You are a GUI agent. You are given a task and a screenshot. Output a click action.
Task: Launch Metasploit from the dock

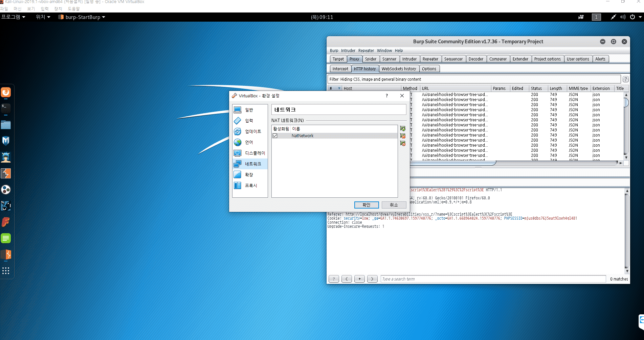6,141
